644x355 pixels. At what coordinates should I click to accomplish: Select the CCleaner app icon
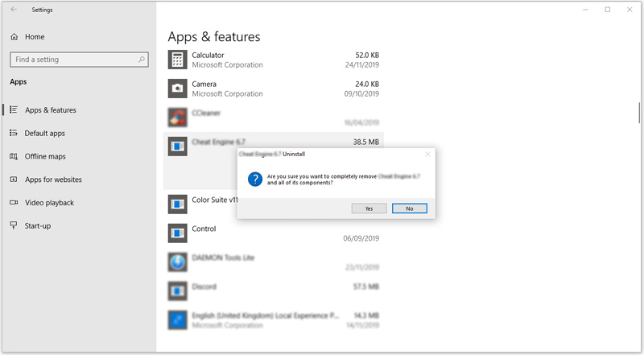[x=177, y=118]
